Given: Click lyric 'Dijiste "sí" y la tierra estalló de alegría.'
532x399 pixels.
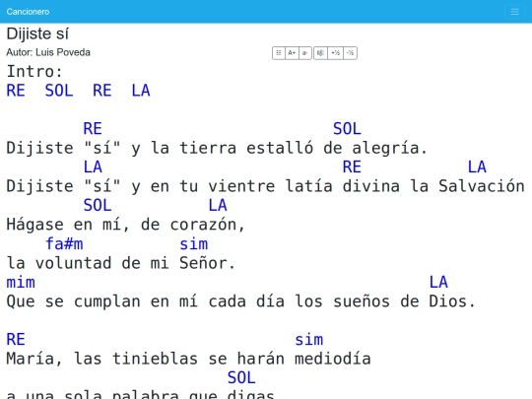Looking at the screenshot, I should pos(217,148).
